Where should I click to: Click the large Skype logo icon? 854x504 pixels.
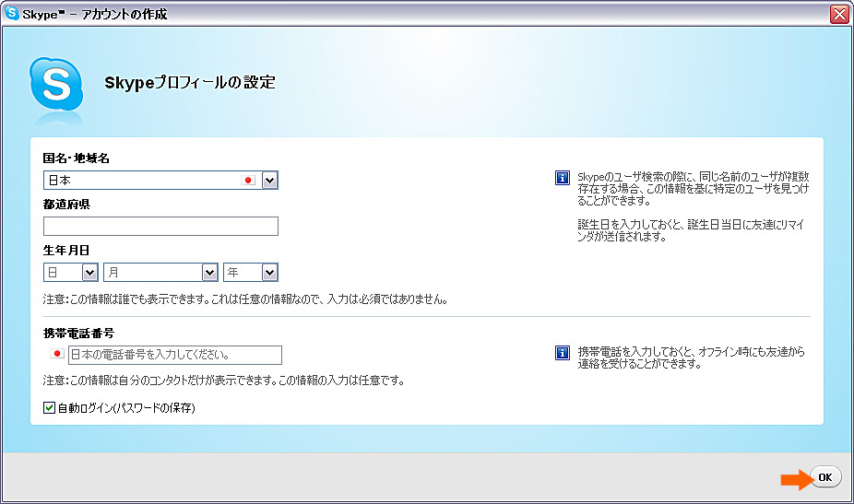[x=56, y=85]
